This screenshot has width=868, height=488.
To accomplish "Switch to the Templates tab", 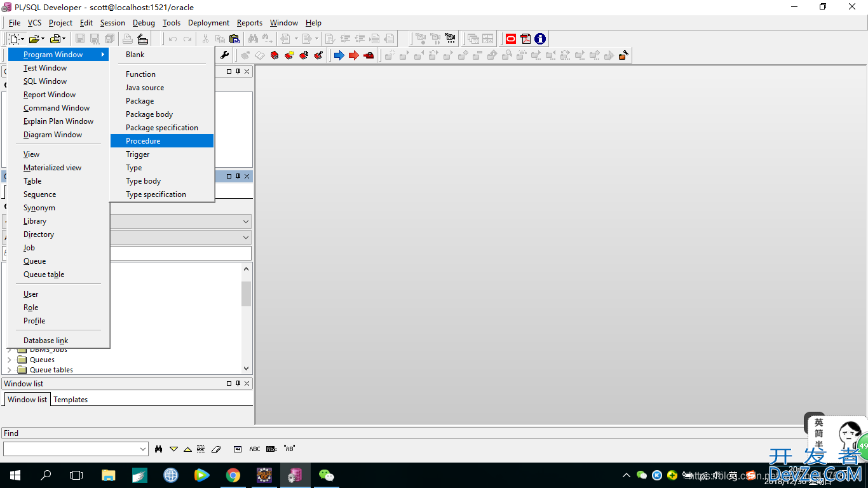I will (71, 400).
